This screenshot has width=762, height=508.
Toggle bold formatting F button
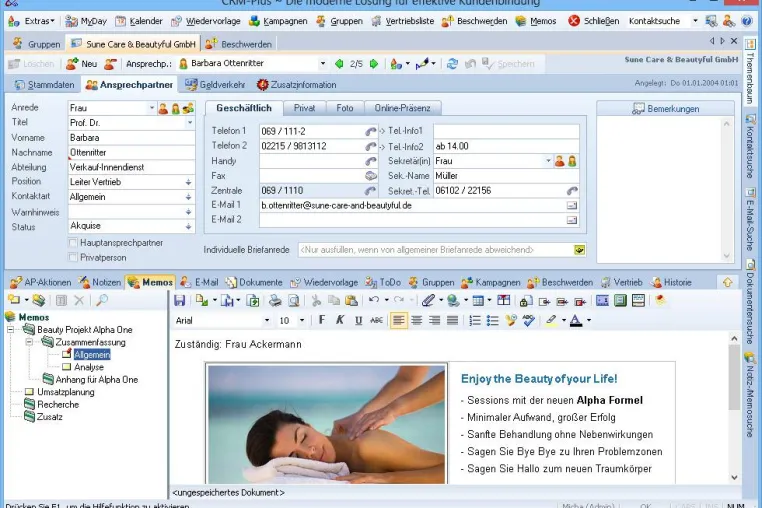pos(322,320)
